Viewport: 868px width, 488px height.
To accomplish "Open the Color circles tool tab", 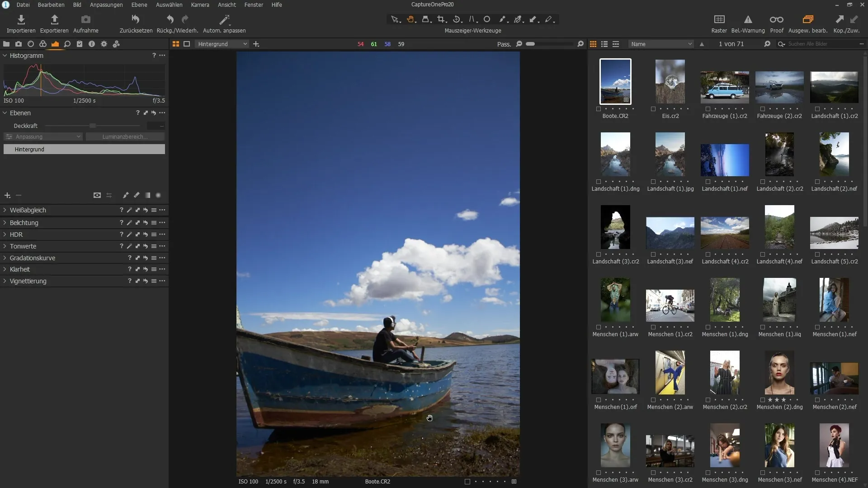I will point(43,44).
